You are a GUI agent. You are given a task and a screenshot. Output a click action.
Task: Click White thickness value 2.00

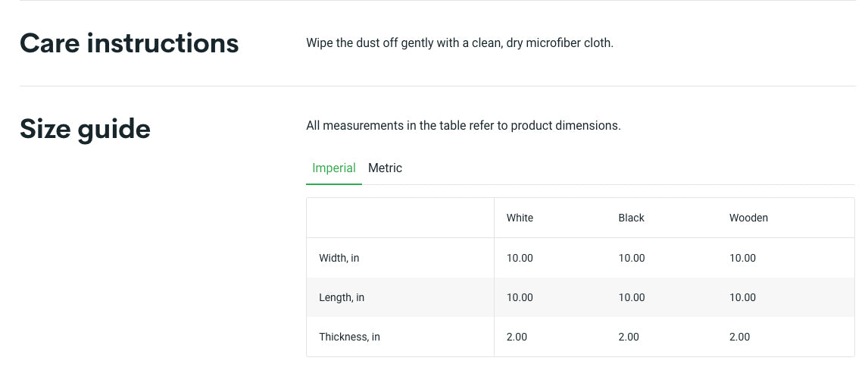(x=517, y=337)
